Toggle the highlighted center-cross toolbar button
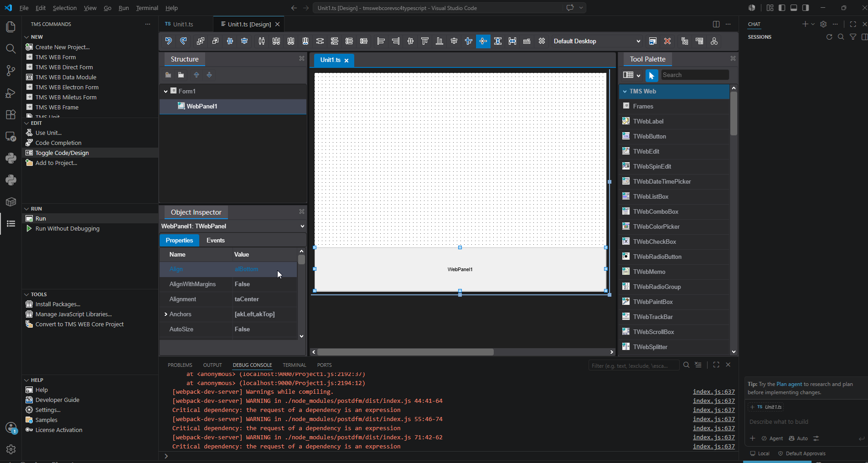 point(483,41)
